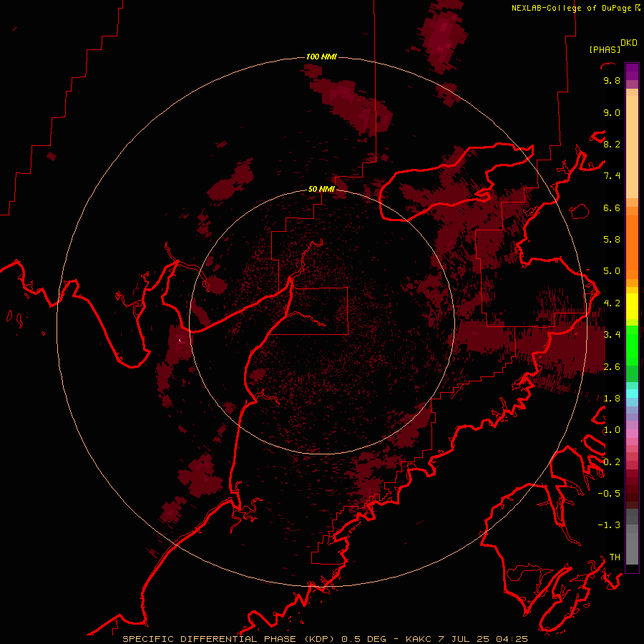Click the 2.6 value on color scale
Screen dimensions: 644x644
tap(612, 367)
